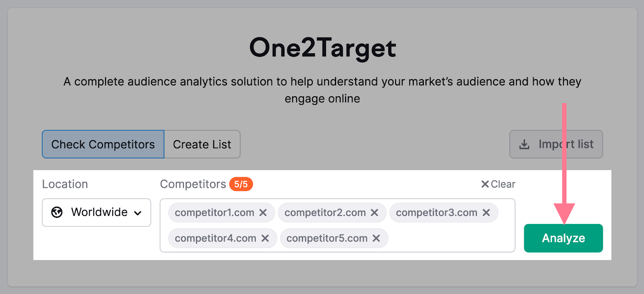The image size is (644, 294).
Task: Remove competitor4.com using its X icon
Action: [266, 238]
